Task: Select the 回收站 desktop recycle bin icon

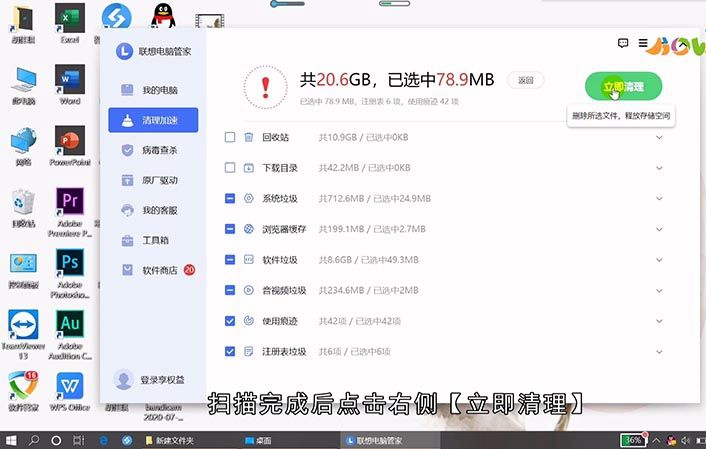Action: tap(23, 208)
